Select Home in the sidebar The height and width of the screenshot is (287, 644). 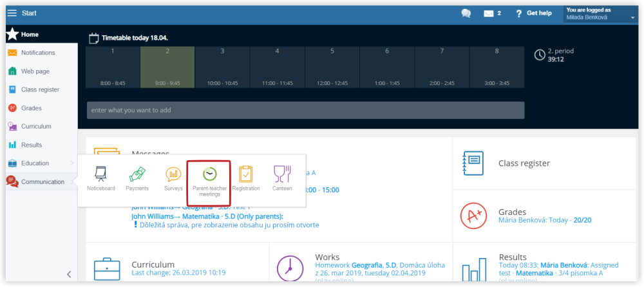coord(30,35)
